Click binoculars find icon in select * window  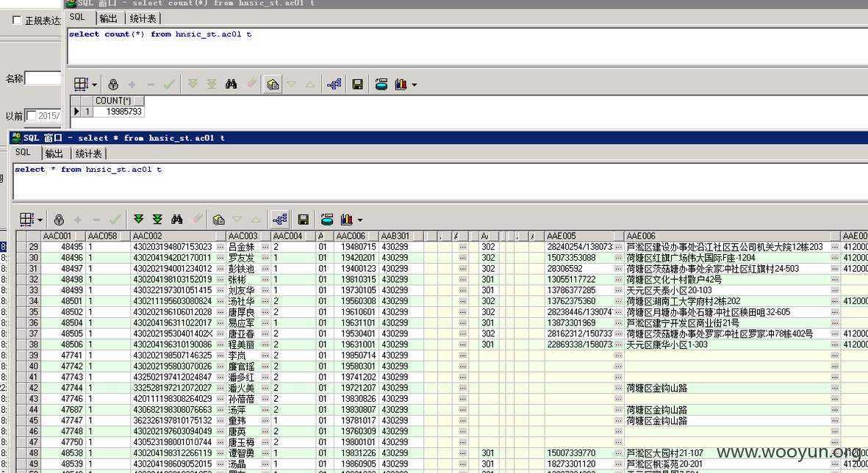point(177,219)
